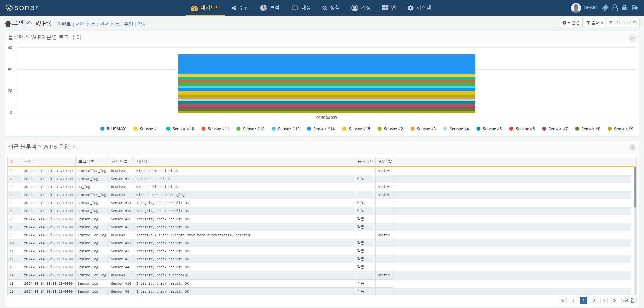Go to first page of results

tap(563, 300)
